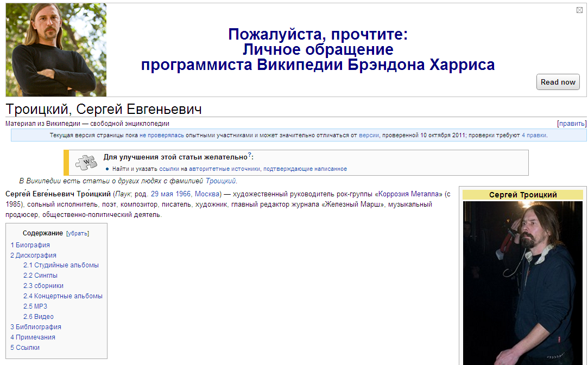Click the Материал из Википедии subtitle text
Image resolution: width=588 pixels, height=365 pixels.
click(x=87, y=124)
